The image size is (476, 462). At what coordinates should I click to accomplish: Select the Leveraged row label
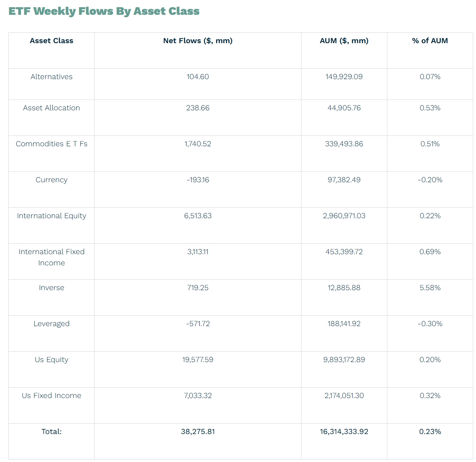pyautogui.click(x=51, y=324)
